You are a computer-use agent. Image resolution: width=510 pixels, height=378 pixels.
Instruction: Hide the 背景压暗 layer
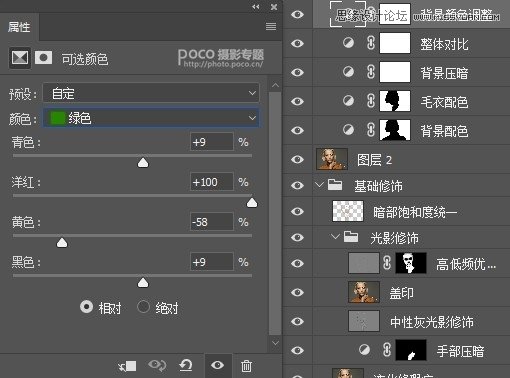[x=297, y=72]
